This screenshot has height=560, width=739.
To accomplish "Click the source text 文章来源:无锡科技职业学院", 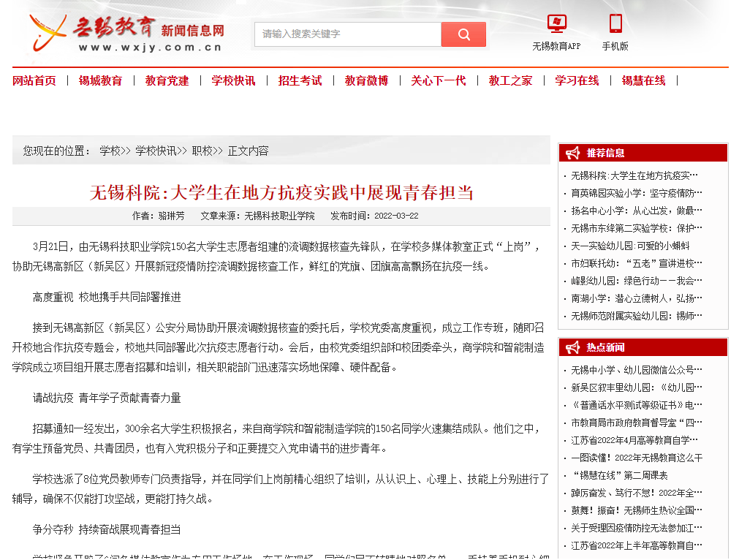I will tap(257, 216).
